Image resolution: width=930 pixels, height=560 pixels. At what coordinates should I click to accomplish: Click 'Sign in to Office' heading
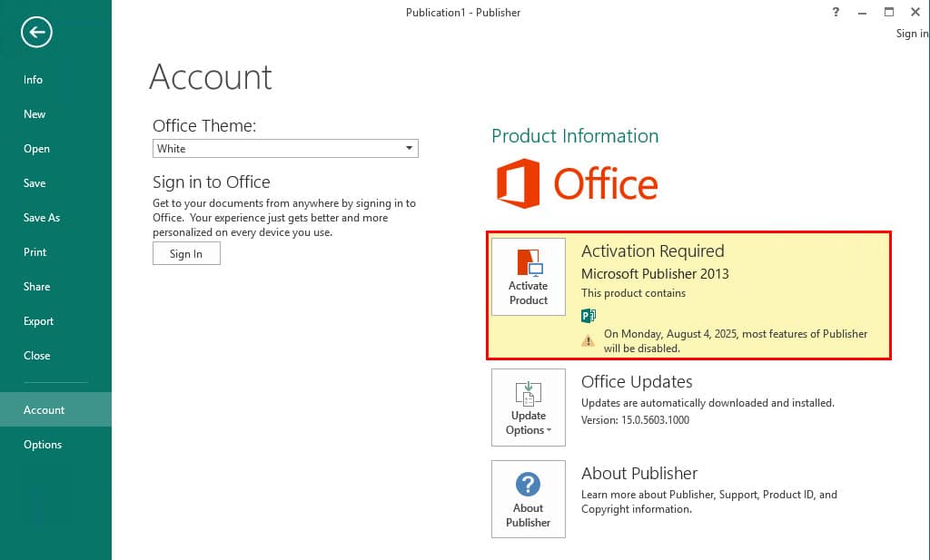[x=211, y=182]
